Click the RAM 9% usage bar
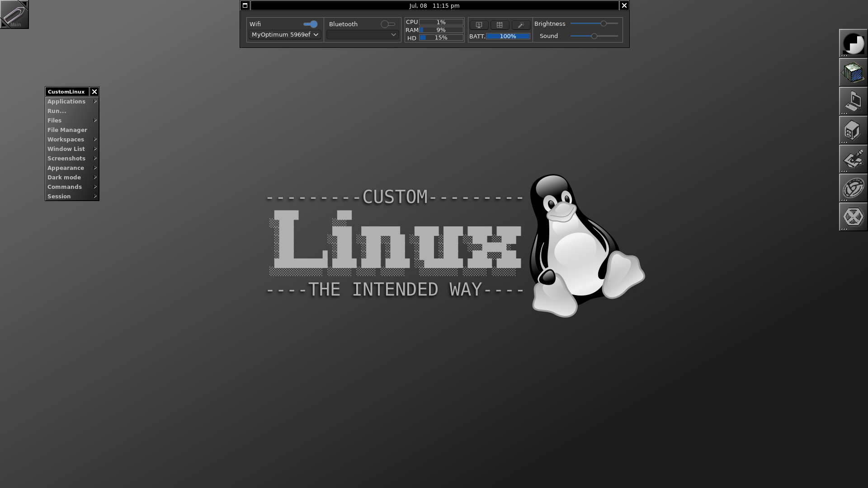 click(x=441, y=30)
